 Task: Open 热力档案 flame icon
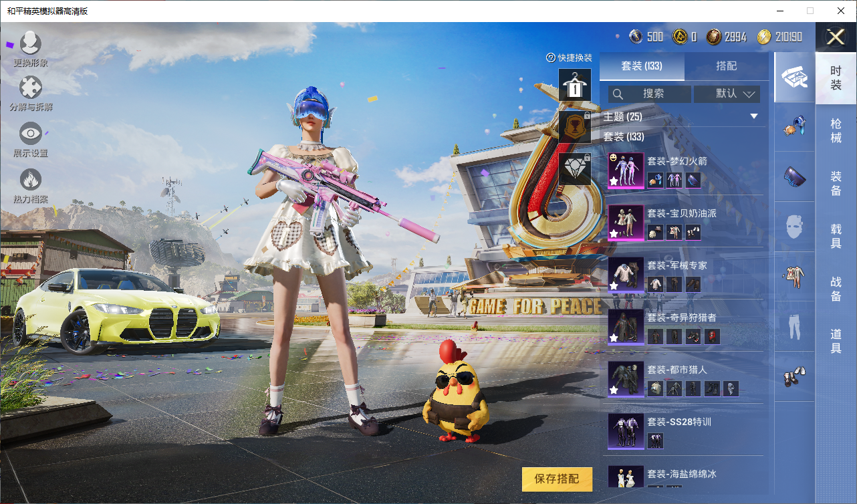(x=30, y=180)
